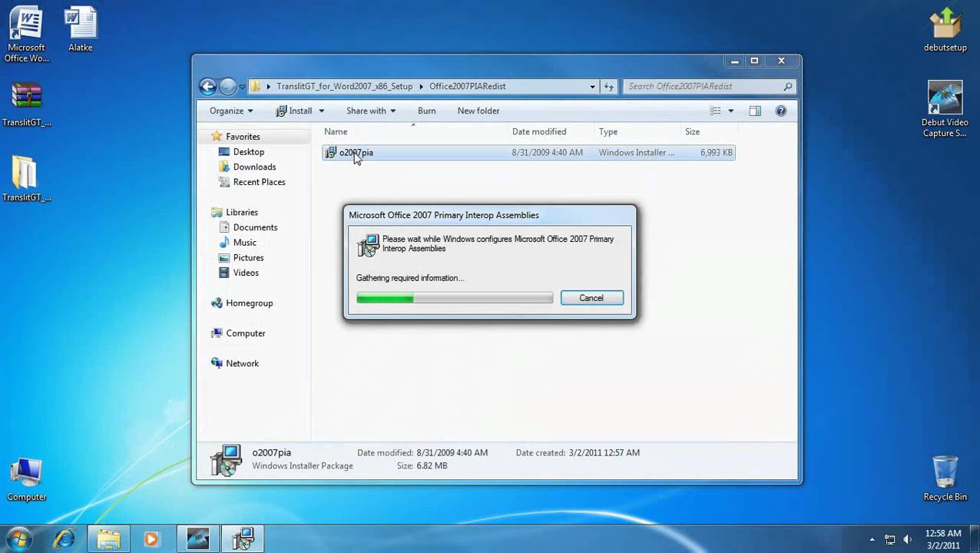Go back in Explorer navigation
This screenshot has width=980, height=553.
[x=207, y=86]
